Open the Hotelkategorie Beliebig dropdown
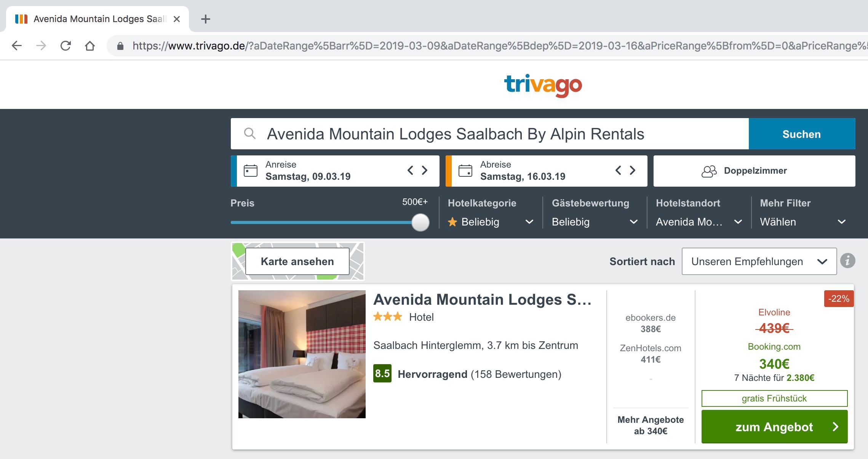Image resolution: width=868 pixels, height=459 pixels. (491, 222)
